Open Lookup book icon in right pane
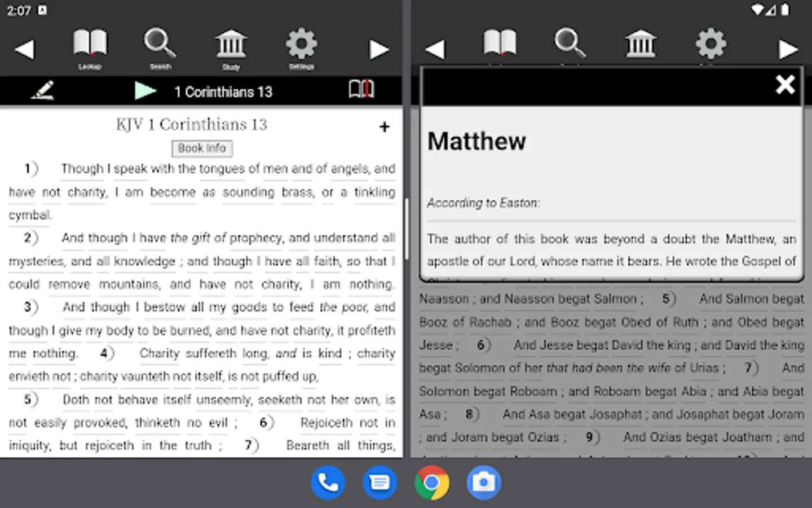 (500, 43)
